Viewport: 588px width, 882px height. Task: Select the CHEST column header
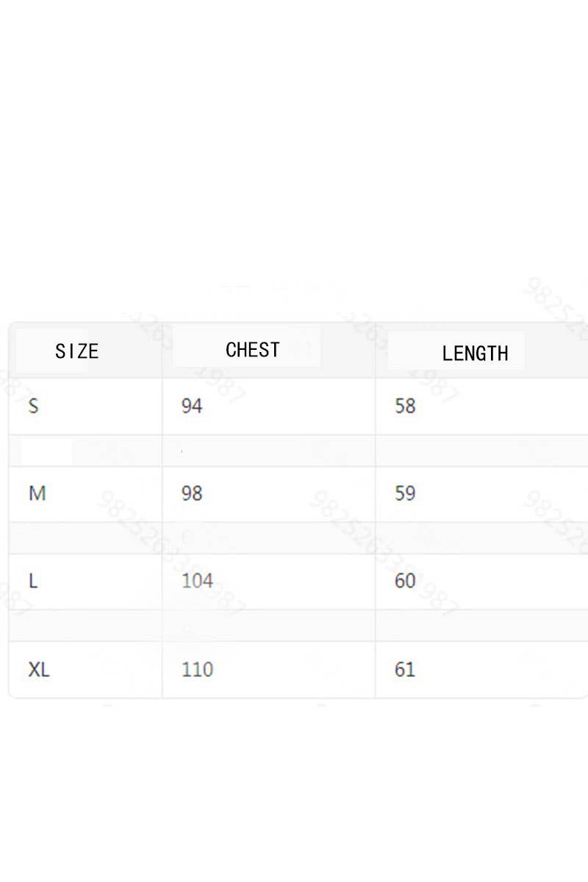pyautogui.click(x=253, y=350)
